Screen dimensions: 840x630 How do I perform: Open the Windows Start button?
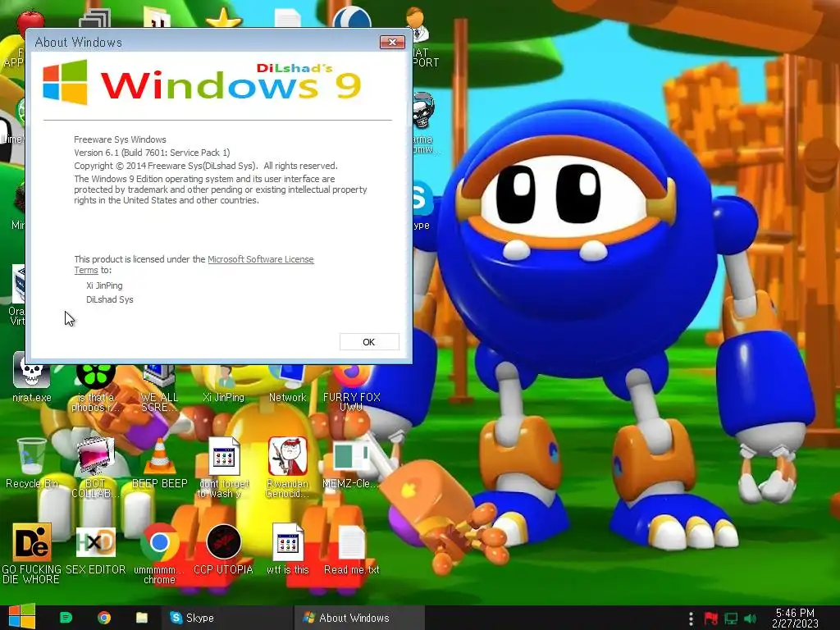pos(21,617)
